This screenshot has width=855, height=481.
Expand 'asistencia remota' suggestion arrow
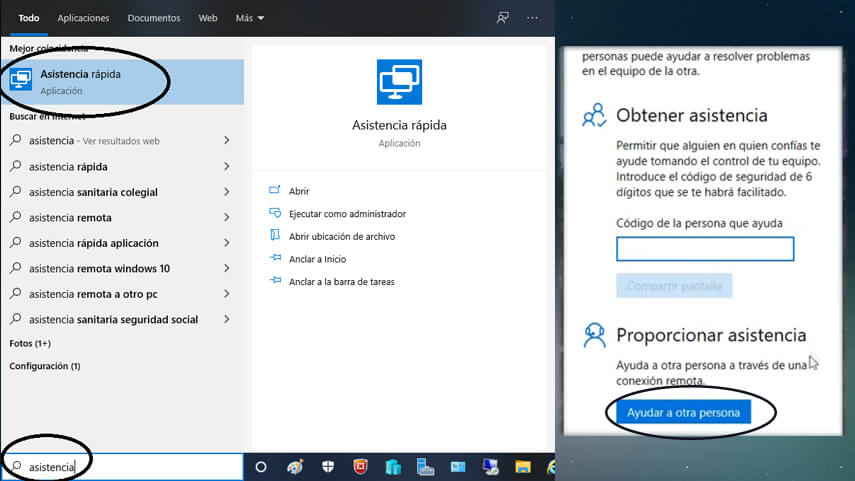[x=227, y=217]
